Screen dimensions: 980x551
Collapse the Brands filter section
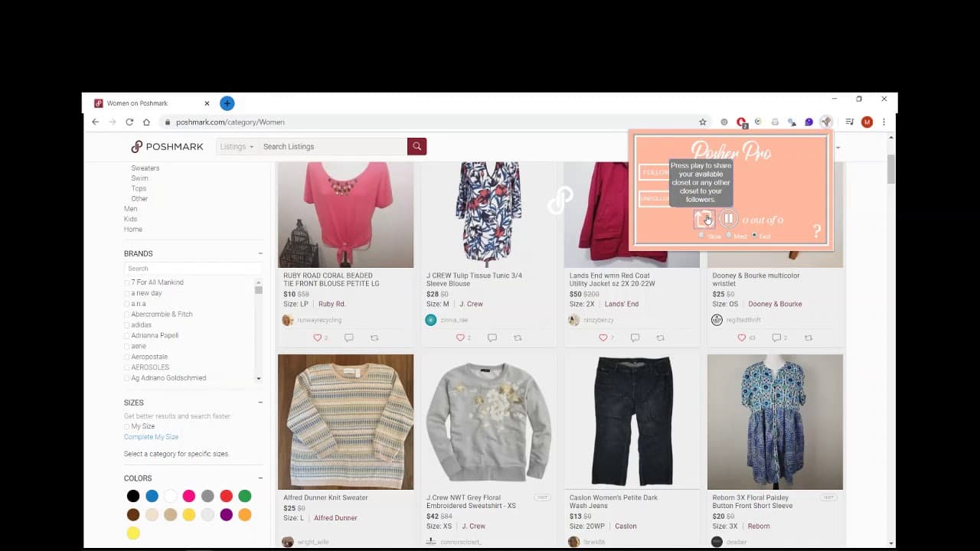pyautogui.click(x=260, y=253)
